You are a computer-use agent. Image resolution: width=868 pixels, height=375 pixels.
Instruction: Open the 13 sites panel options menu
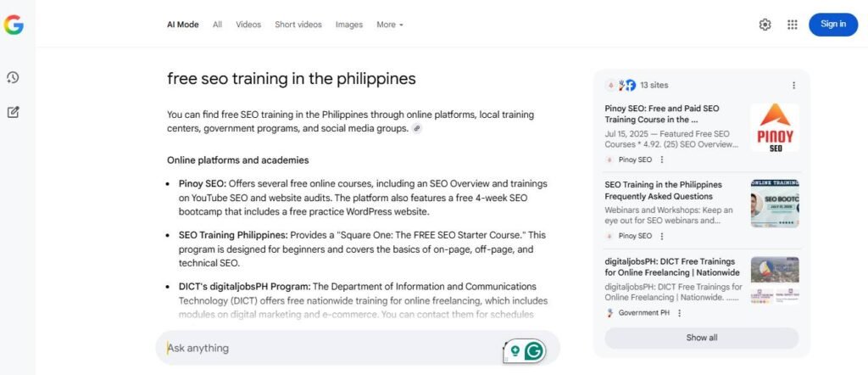point(793,86)
